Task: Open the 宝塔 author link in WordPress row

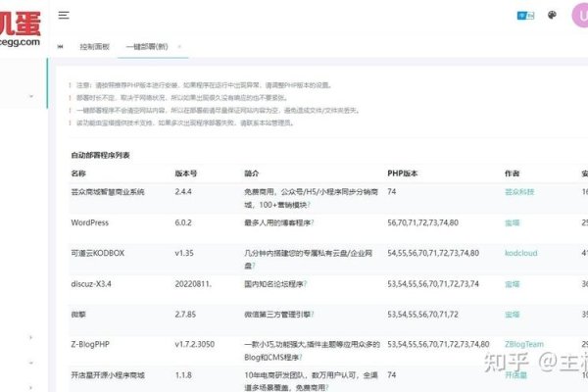Action: (x=512, y=222)
